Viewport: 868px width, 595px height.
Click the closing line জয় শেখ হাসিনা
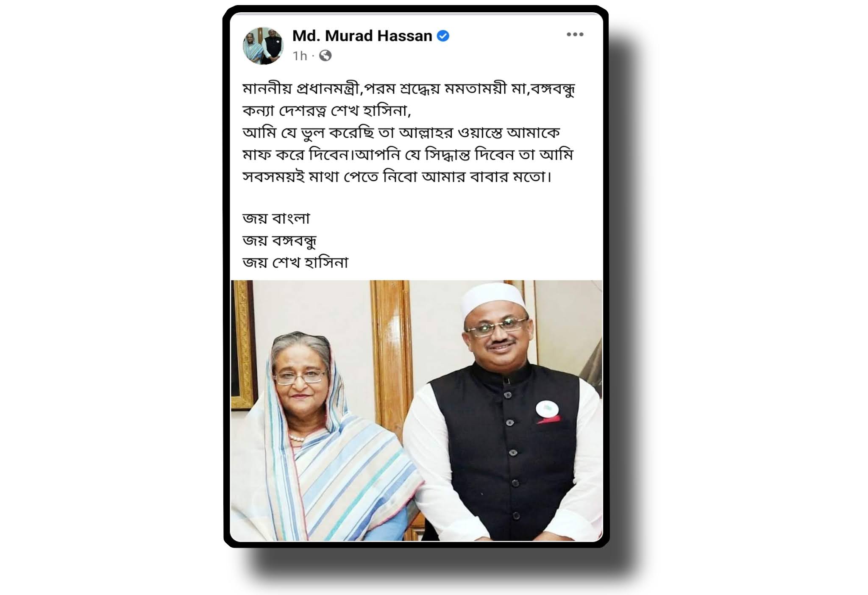(295, 263)
